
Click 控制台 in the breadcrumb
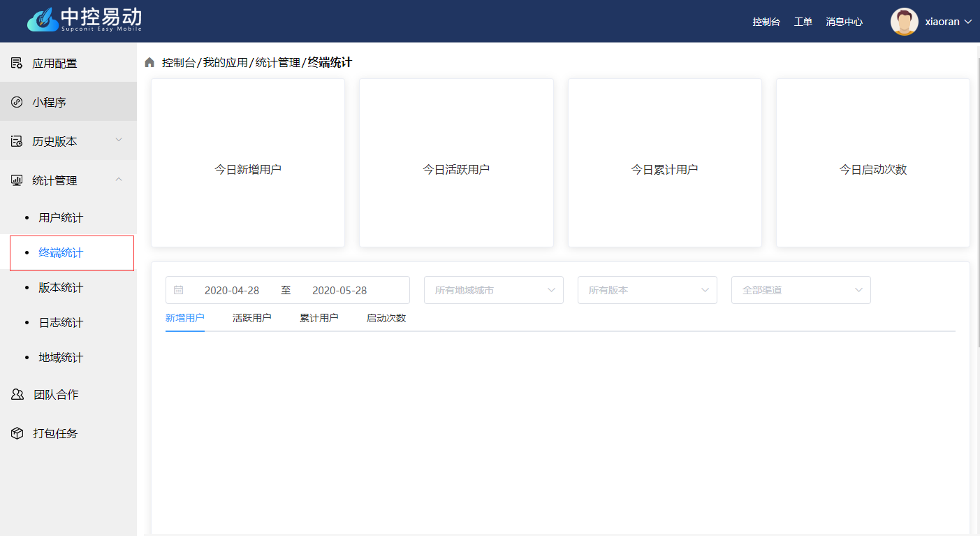[x=179, y=63]
